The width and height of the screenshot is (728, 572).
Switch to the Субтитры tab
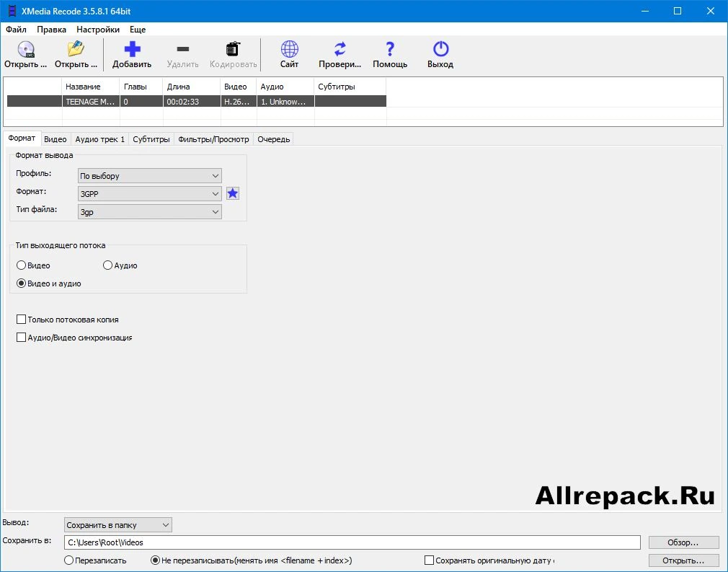point(151,139)
